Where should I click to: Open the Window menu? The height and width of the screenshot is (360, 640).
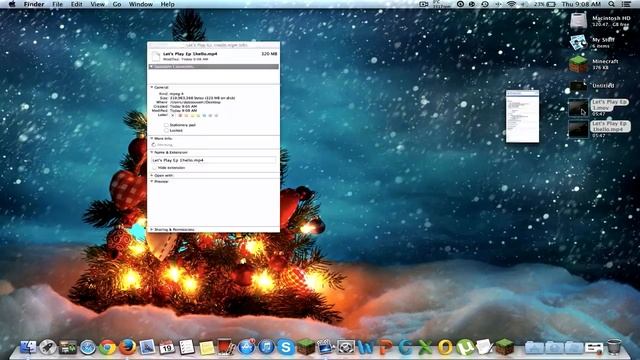[140, 4]
